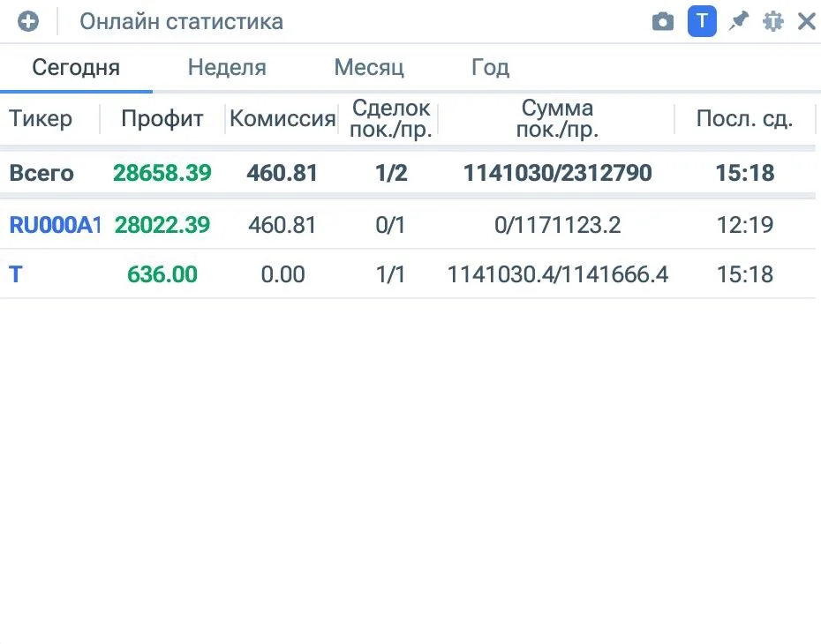Select the Всего totals row

[408, 173]
